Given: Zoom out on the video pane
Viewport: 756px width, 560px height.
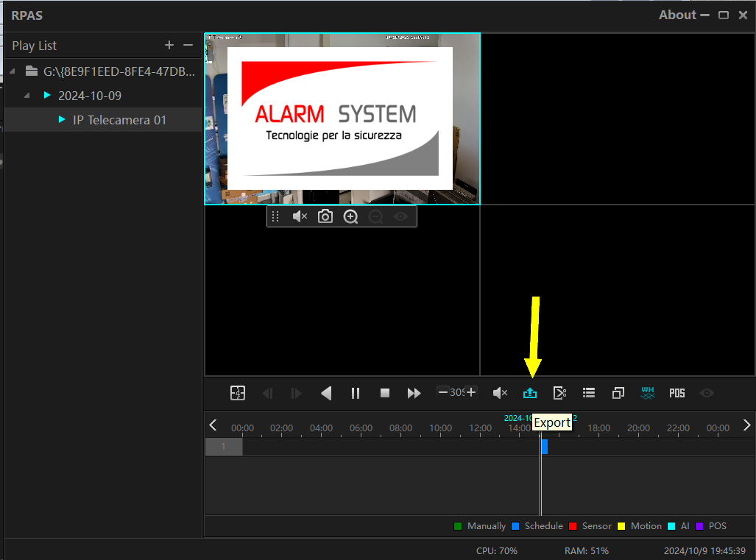Looking at the screenshot, I should [x=375, y=217].
